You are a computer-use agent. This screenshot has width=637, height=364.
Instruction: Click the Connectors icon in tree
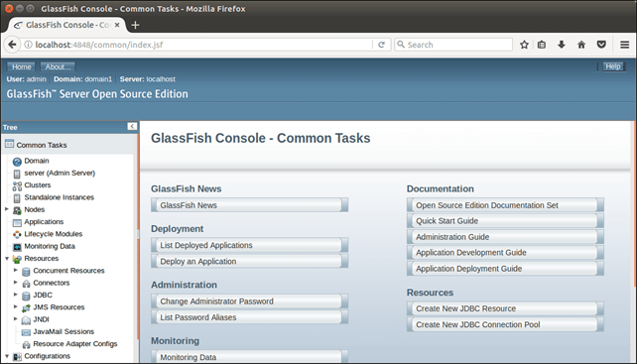coord(26,283)
